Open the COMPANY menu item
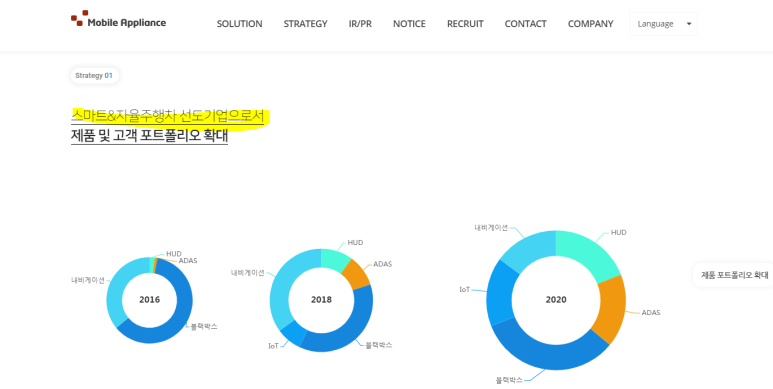The image size is (773, 389). pos(591,24)
